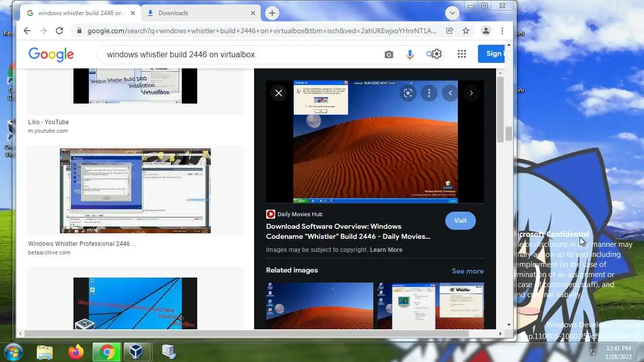Click the computer taskbar icon beside VirtualBox
The width and height of the screenshot is (644, 362).
pyautogui.click(x=168, y=351)
